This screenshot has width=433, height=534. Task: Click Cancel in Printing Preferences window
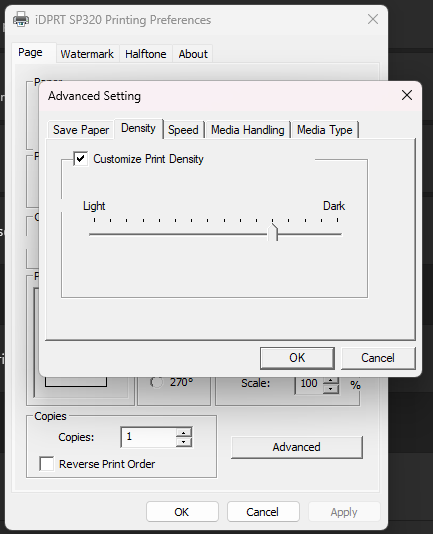(x=263, y=512)
